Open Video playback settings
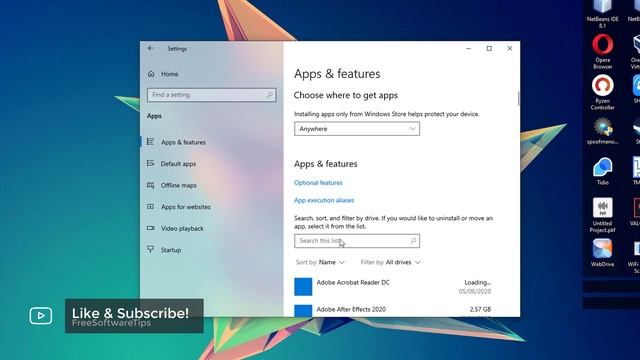Image resolution: width=640 pixels, height=360 pixels. coord(182,229)
